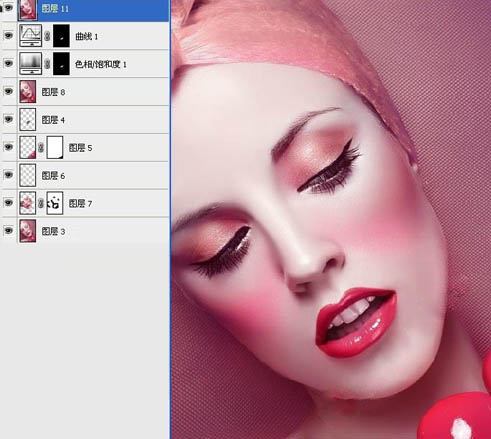Viewport: 491px width, 439px height.
Task: Hide the 图层 6 layer
Action: (8, 175)
